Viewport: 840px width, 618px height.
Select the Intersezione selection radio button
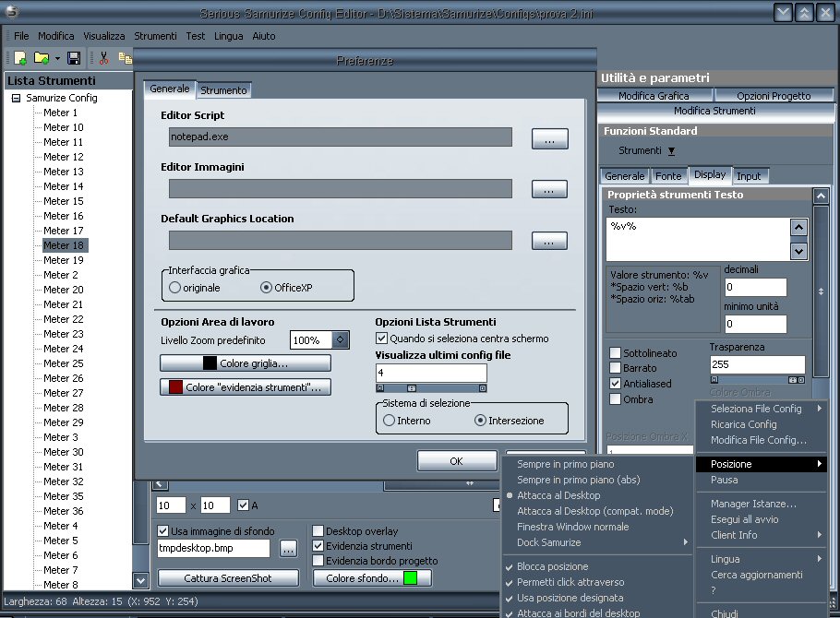[x=481, y=421]
